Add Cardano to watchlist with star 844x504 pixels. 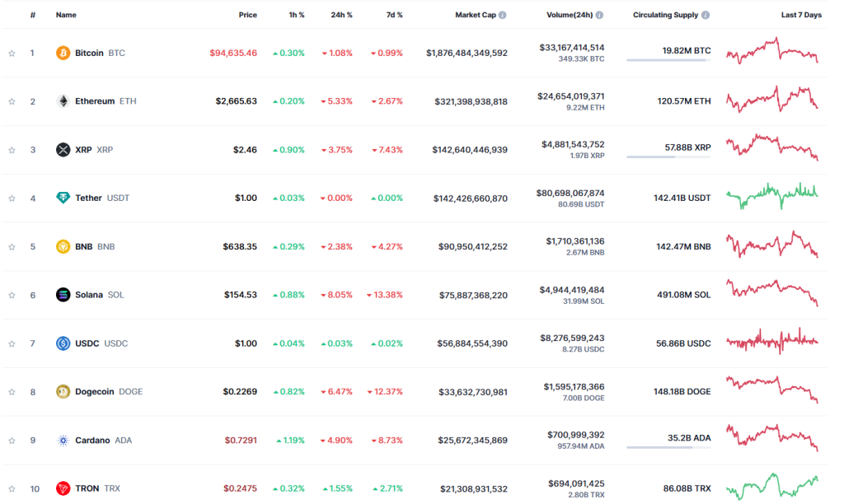(x=12, y=441)
